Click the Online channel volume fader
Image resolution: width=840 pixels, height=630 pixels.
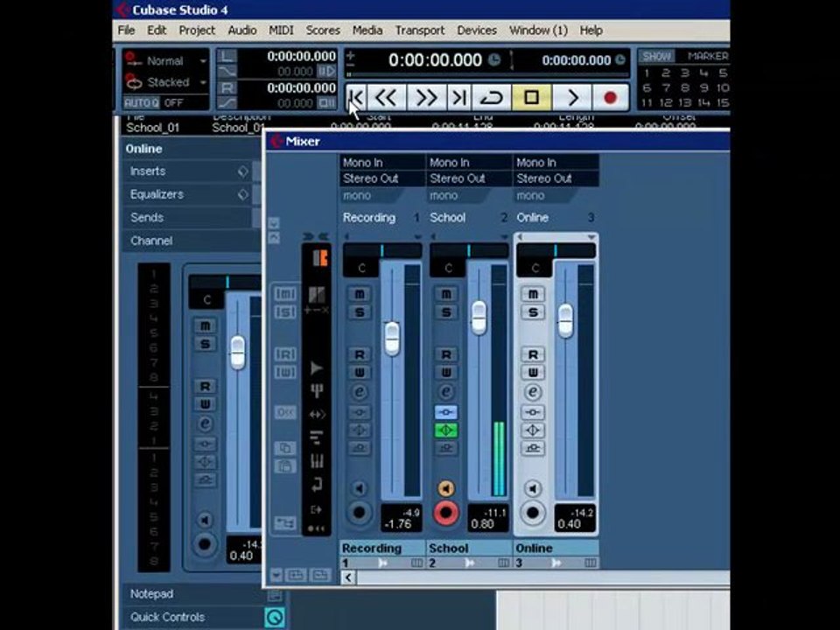566,321
